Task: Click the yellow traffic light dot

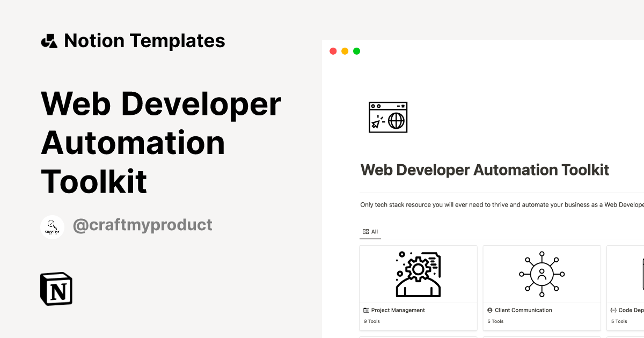Action: [345, 50]
